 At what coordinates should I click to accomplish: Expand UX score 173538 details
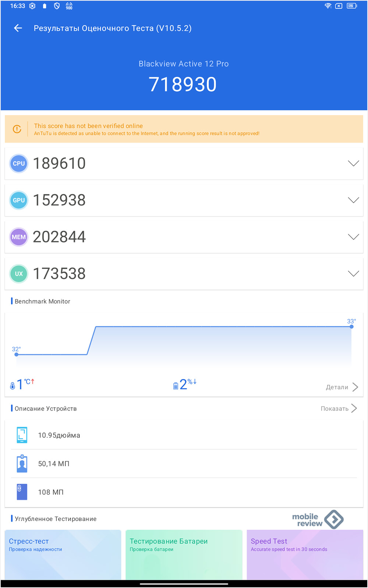(354, 274)
